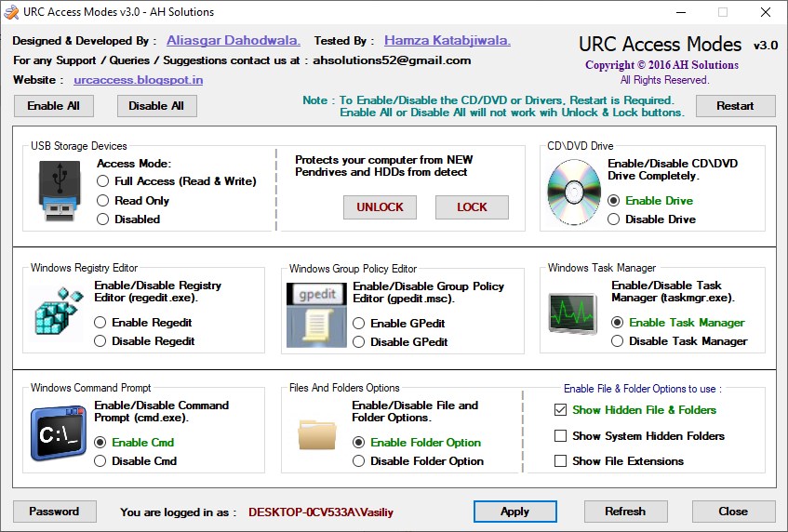Click the logged-in user DESKTOP-0CV533A\Vasiliy
This screenshot has height=532, width=788.
[x=321, y=512]
